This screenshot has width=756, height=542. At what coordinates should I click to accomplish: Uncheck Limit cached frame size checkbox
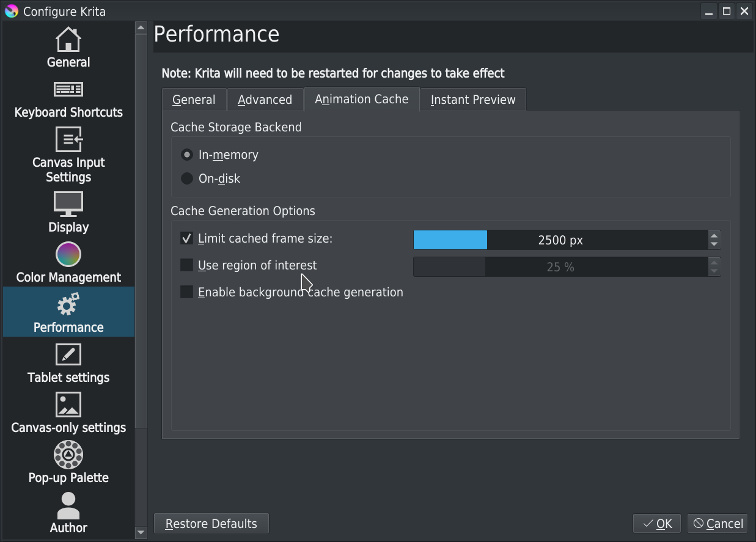(x=187, y=238)
